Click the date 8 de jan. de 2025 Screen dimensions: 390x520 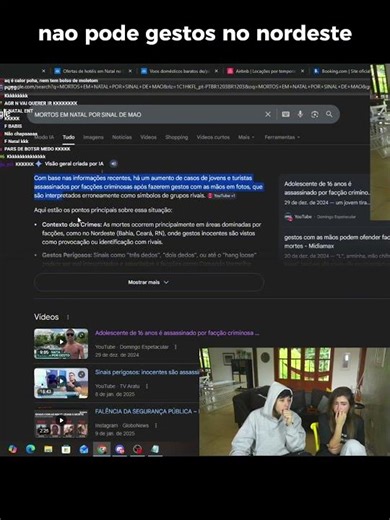[x=115, y=394]
